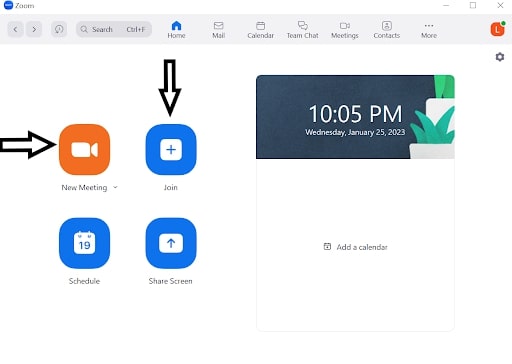
Task: Open the Contacts tab
Action: pos(387,30)
